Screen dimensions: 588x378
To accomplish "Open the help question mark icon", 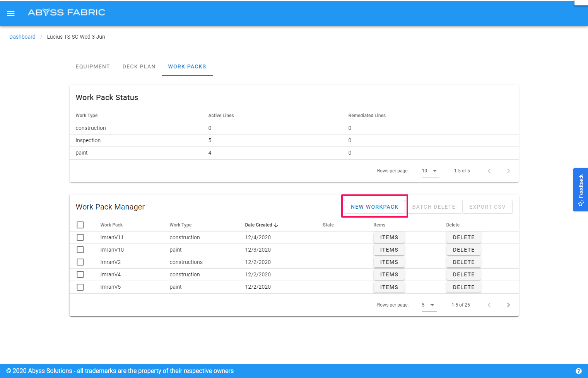I will 578,371.
